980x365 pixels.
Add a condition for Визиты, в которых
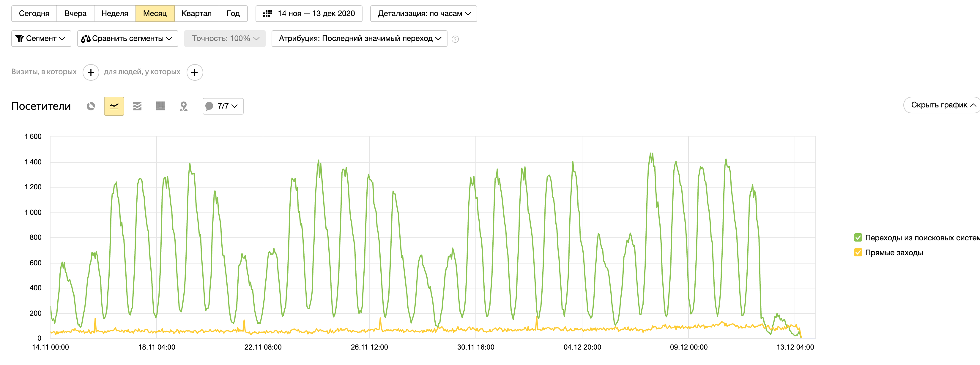pyautogui.click(x=91, y=72)
